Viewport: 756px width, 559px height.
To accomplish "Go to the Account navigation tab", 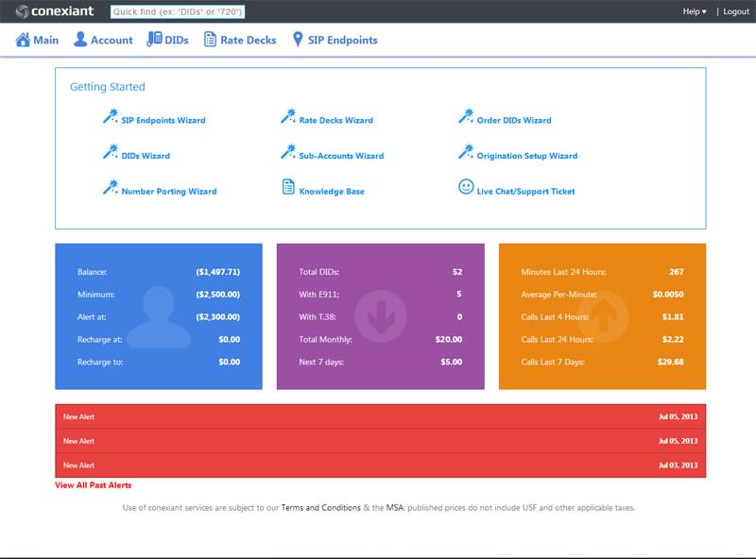I will pyautogui.click(x=112, y=41).
